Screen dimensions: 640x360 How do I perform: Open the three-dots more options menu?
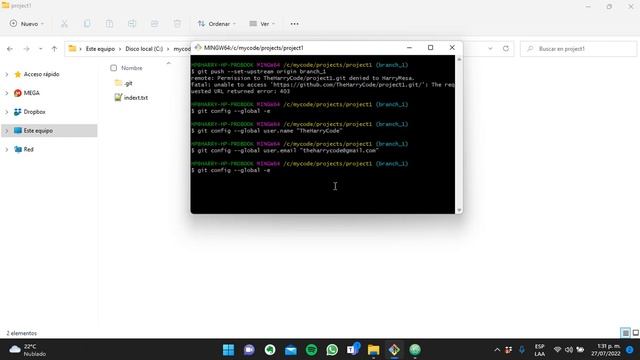click(294, 24)
